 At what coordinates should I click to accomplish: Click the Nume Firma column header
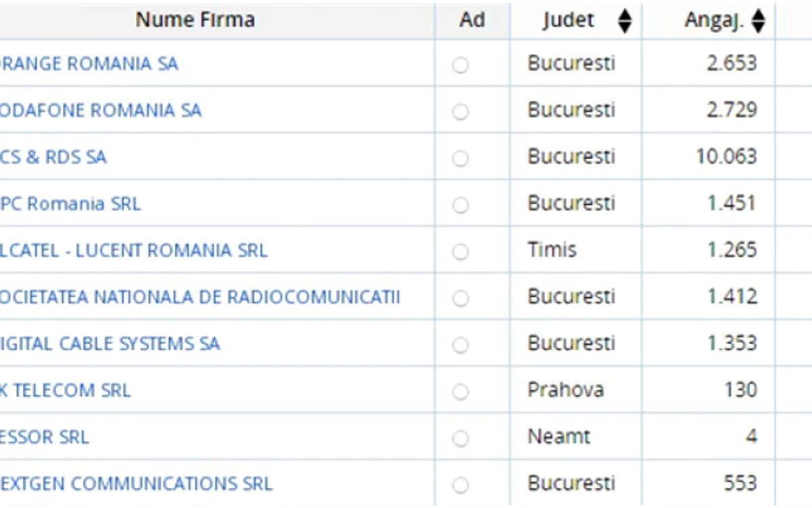point(195,20)
